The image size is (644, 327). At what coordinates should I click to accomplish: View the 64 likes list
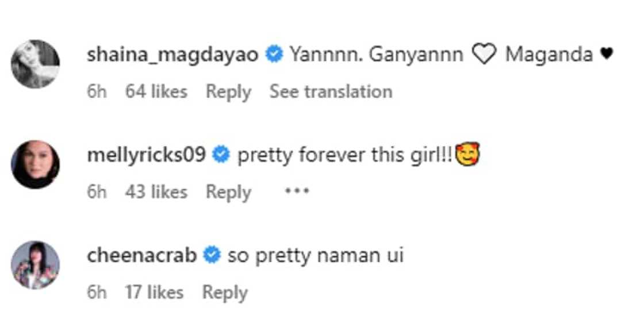[x=156, y=91]
